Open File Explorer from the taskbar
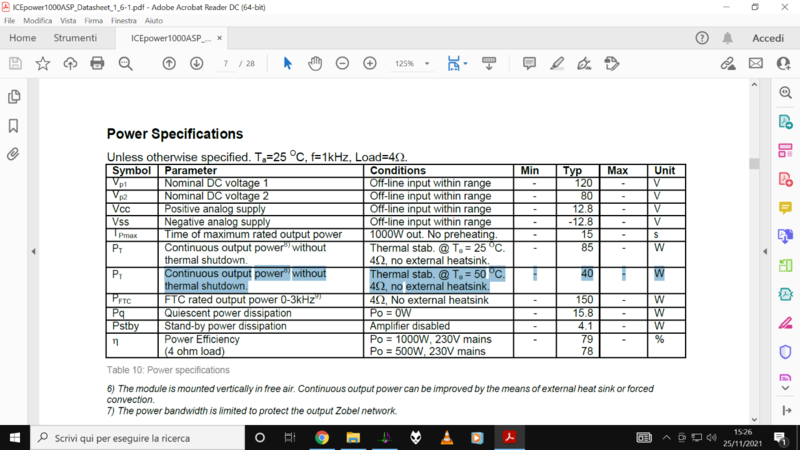This screenshot has width=800, height=450. click(x=353, y=438)
